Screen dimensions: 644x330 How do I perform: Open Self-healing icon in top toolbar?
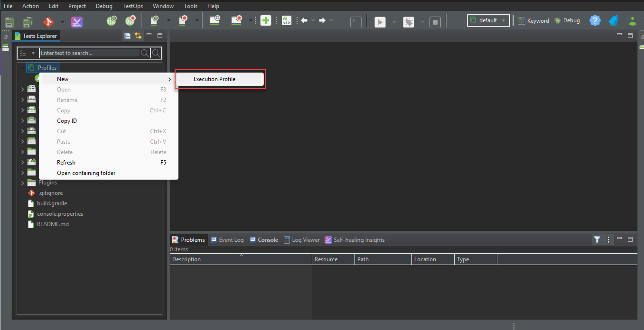(x=77, y=22)
